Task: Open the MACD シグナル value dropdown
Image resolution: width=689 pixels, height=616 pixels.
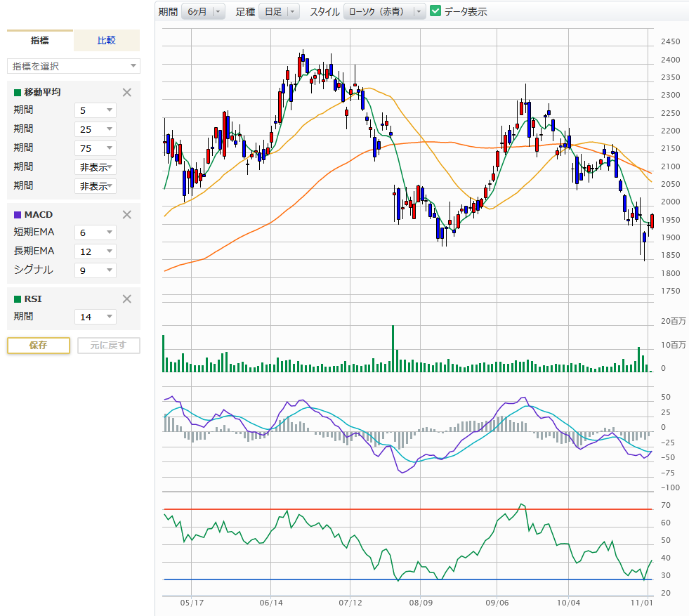Action: click(x=96, y=270)
